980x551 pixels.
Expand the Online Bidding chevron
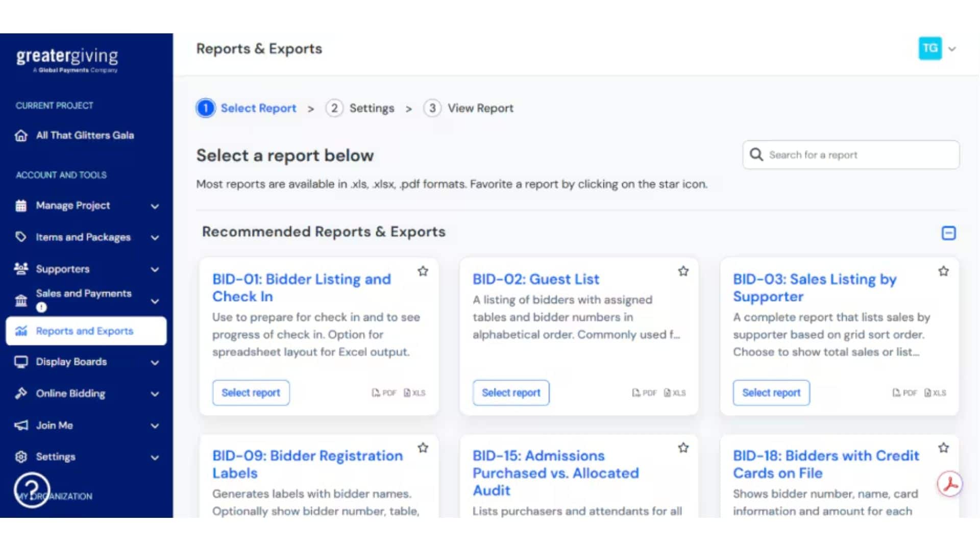point(155,394)
